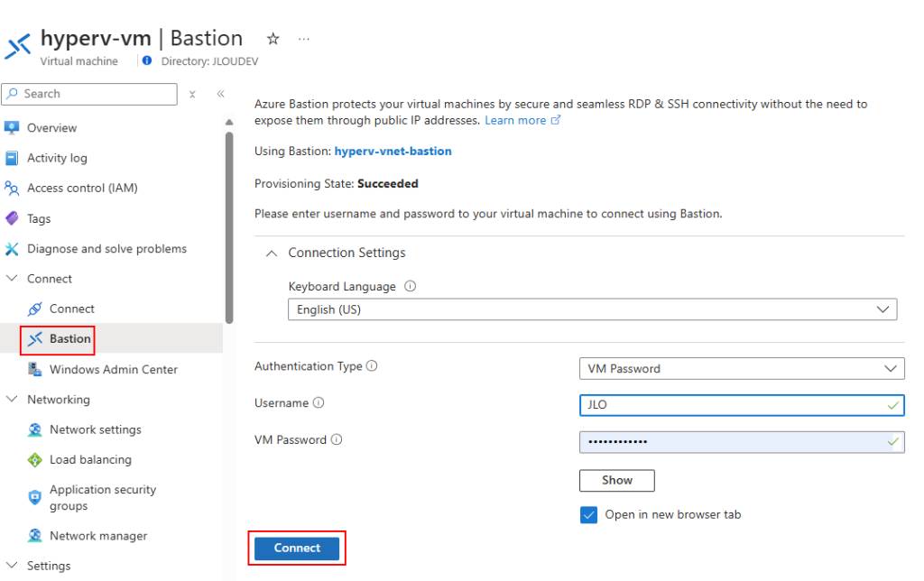Screen dimensions: 924x581
Task: Collapse the Networking group in sidebar
Action: (x=12, y=399)
